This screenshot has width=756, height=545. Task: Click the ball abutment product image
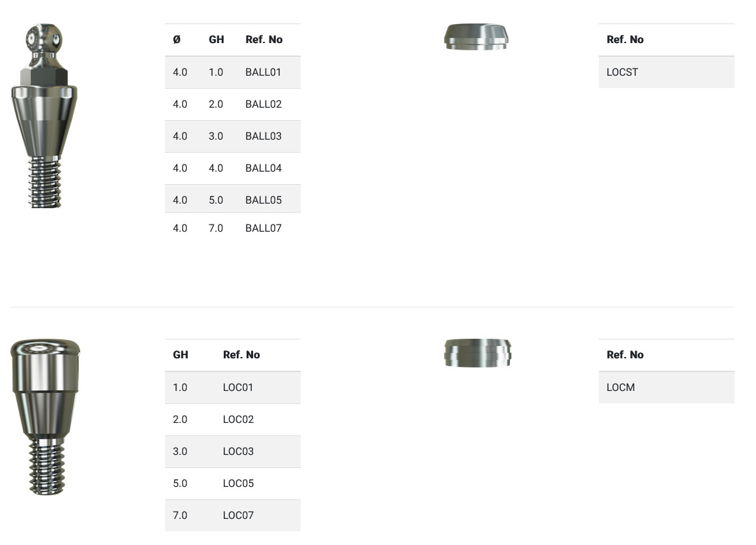(x=44, y=116)
